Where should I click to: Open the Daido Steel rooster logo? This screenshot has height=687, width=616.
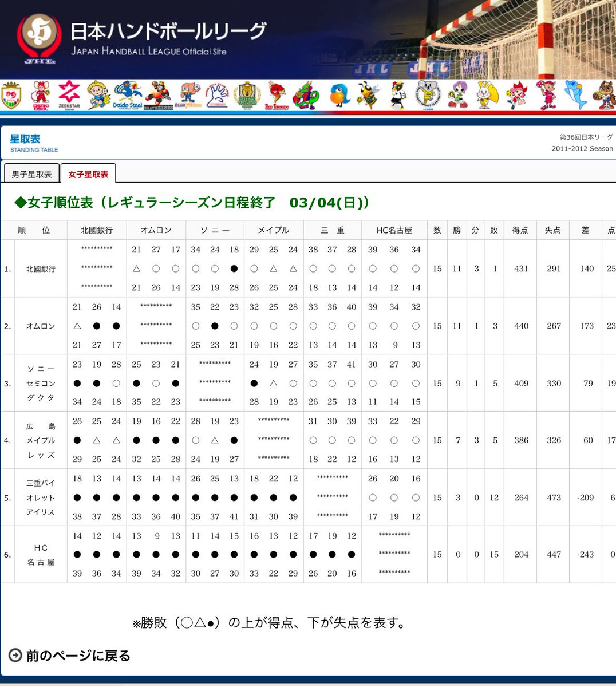tap(127, 95)
